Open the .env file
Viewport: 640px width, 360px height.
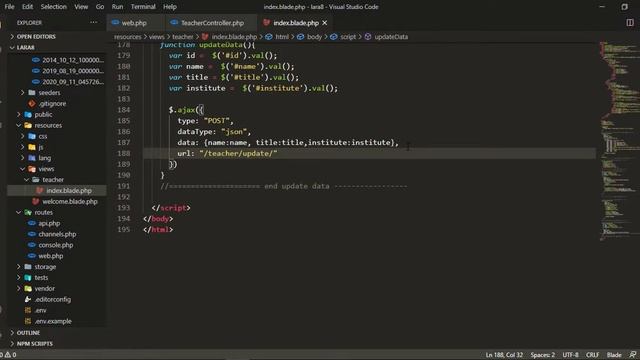(40, 310)
